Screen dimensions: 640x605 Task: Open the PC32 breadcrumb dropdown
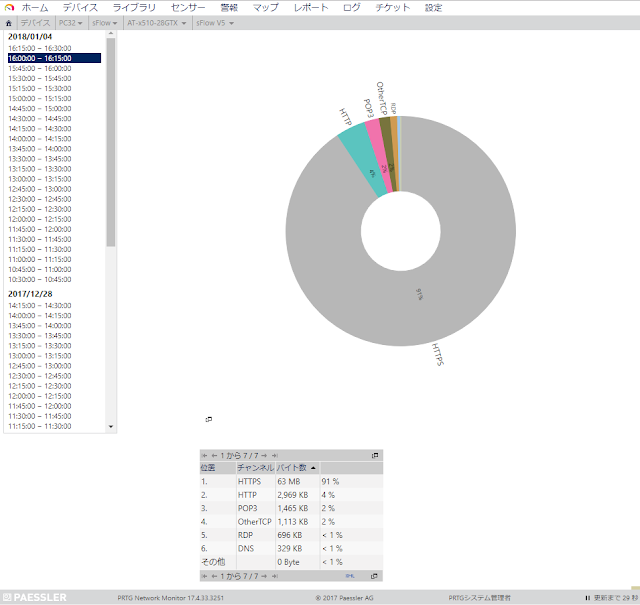pos(71,23)
